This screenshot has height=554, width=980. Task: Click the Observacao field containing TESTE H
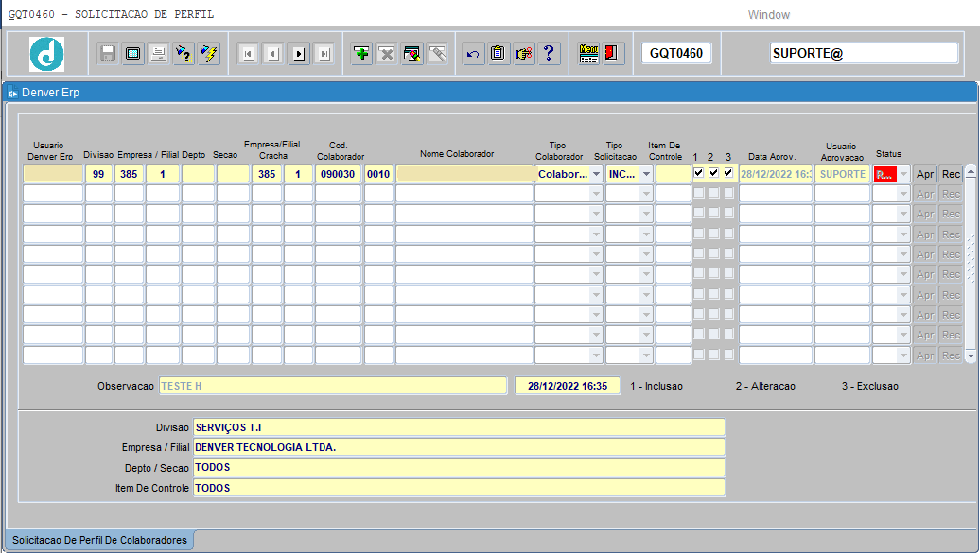coord(332,386)
